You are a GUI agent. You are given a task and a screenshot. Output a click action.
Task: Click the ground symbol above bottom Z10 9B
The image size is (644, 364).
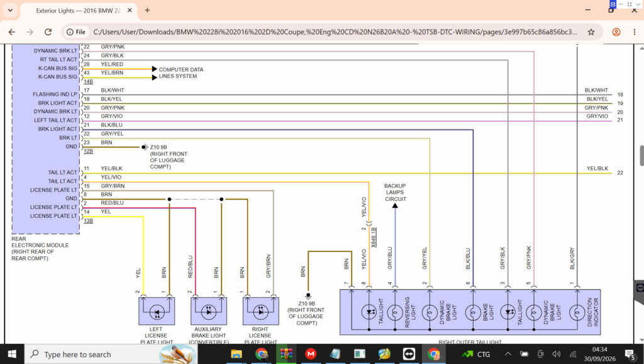coord(308,296)
